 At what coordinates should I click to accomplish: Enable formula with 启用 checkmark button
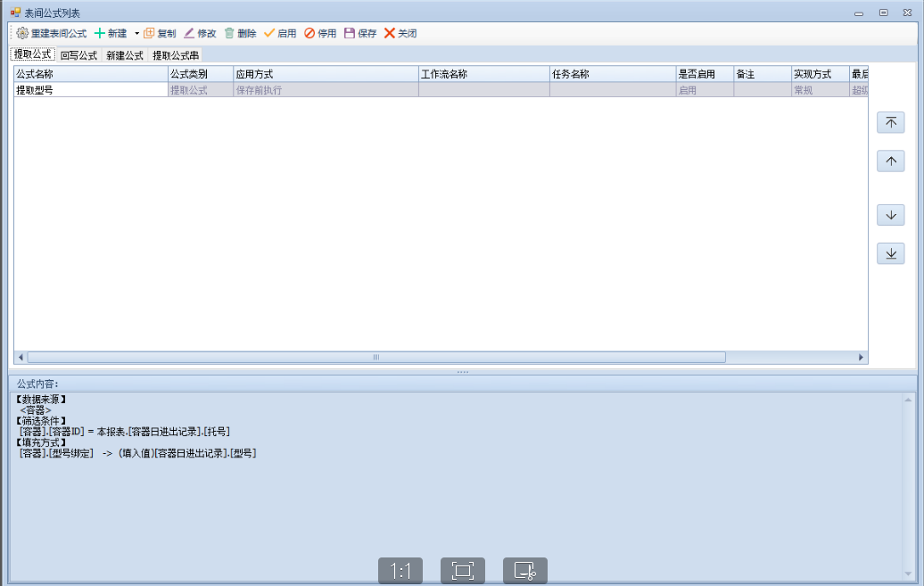tap(279, 33)
